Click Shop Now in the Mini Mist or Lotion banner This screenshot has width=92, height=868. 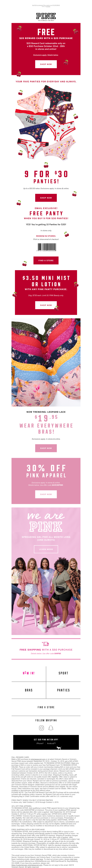click(46, 305)
